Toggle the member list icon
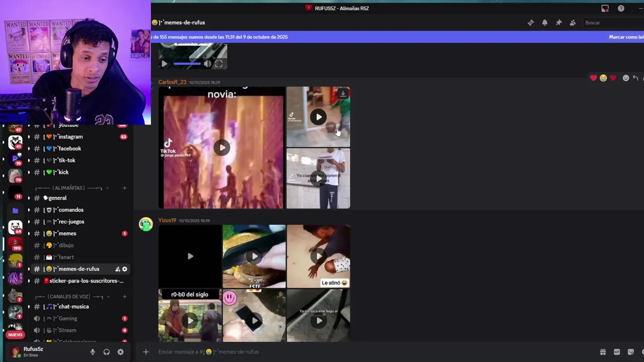The width and height of the screenshot is (644, 362). click(x=573, y=23)
